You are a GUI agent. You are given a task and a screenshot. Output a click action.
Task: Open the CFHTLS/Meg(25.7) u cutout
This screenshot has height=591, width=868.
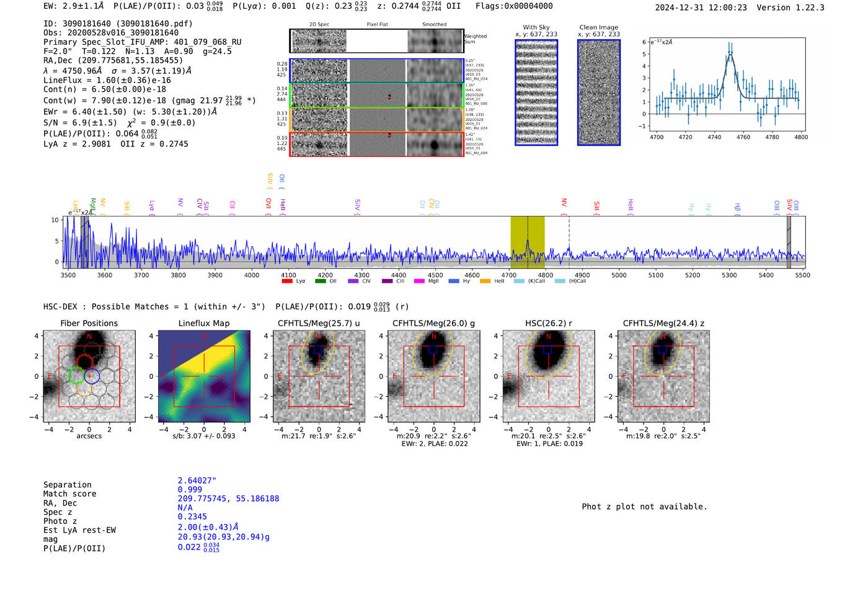pyautogui.click(x=319, y=376)
